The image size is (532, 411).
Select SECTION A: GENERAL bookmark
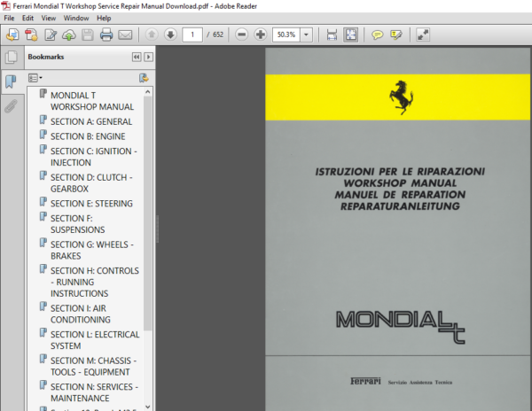tap(91, 121)
